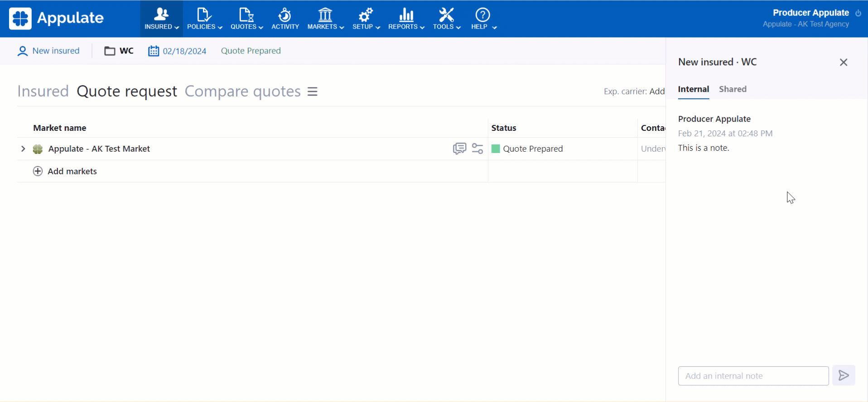
Task: Click the Add an internal note field
Action: pyautogui.click(x=753, y=376)
